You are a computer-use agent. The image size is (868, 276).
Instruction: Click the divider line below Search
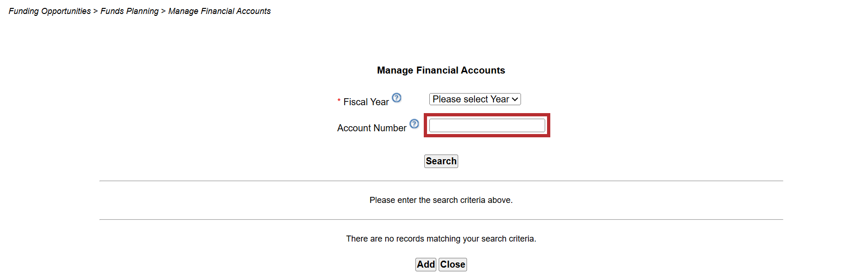[441, 181]
